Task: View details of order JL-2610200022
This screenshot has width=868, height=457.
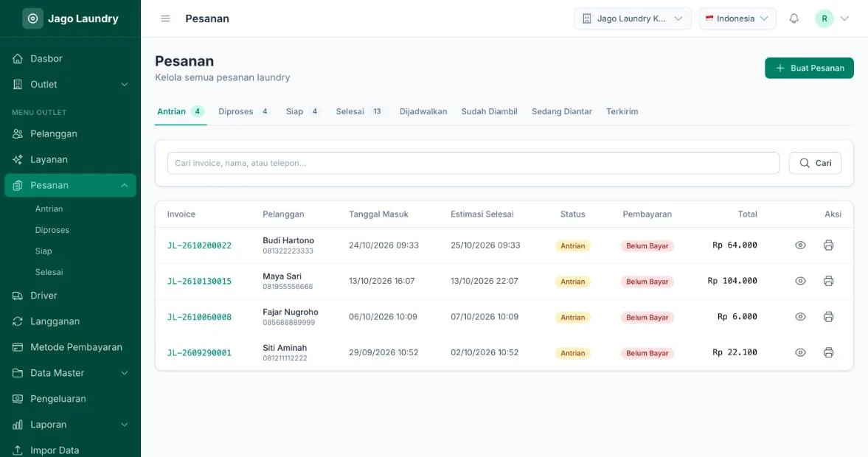Action: point(800,245)
